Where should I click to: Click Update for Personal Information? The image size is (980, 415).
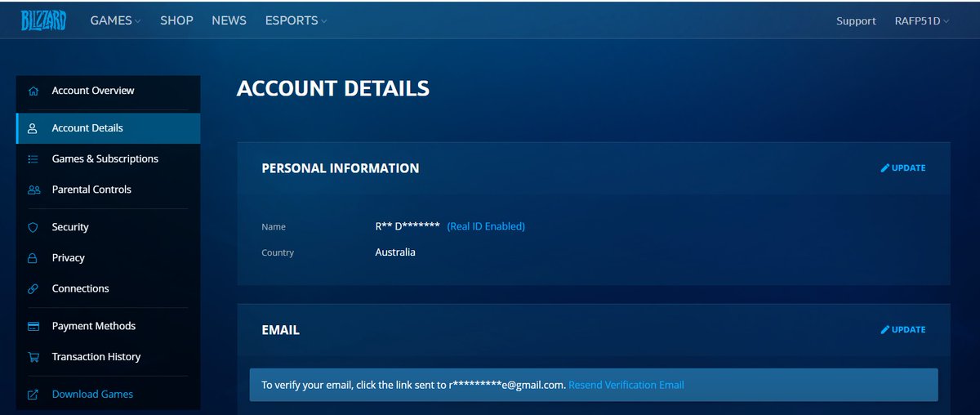(x=903, y=168)
